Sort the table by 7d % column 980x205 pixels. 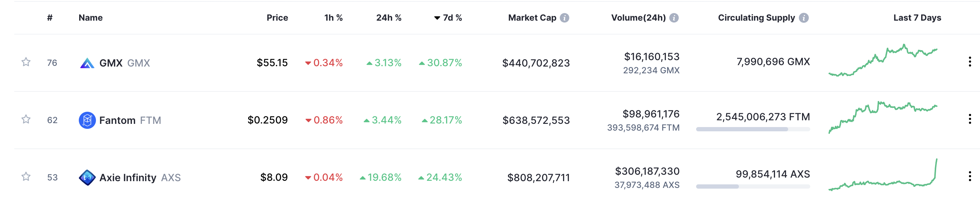(x=451, y=18)
